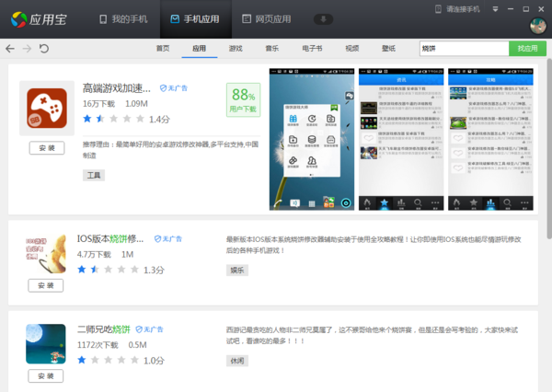Click the 西游记最贪吃 description text

[372, 335]
